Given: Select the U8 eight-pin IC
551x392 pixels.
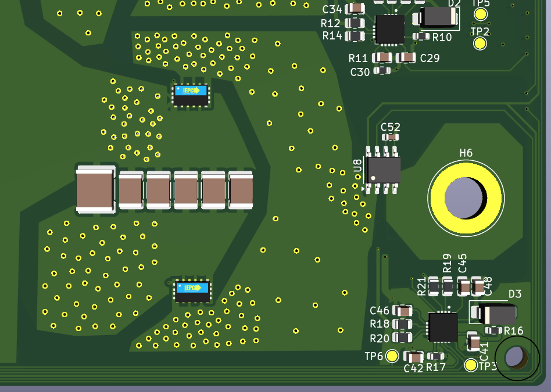Looking at the screenshot, I should click(383, 170).
